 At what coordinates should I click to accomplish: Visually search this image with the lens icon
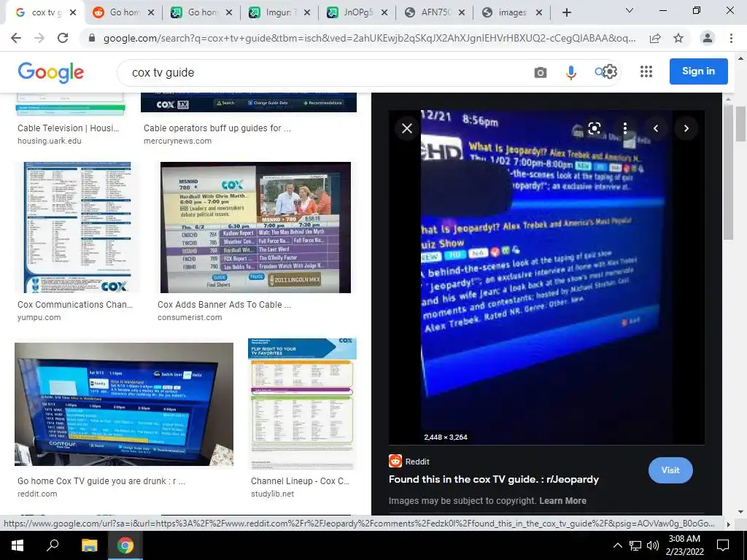click(594, 128)
